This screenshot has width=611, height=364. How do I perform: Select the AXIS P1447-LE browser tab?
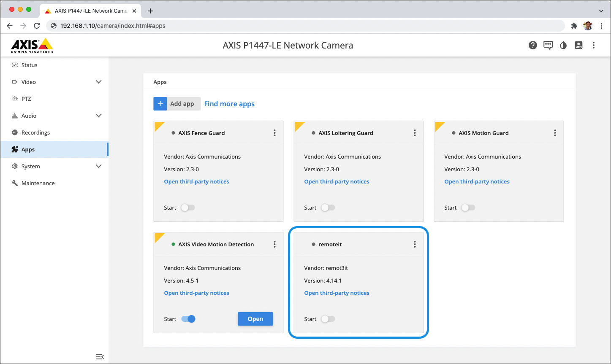pos(91,11)
